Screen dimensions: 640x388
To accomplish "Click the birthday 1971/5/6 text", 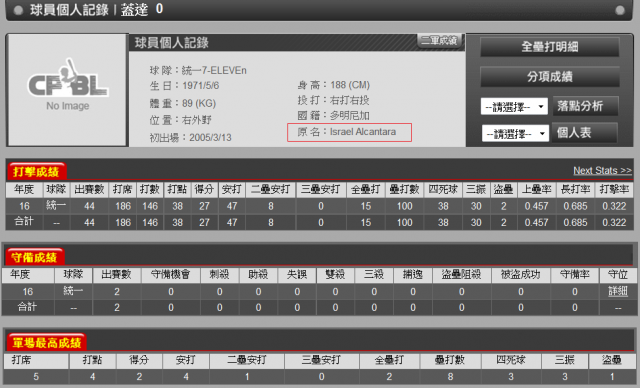I will click(184, 86).
